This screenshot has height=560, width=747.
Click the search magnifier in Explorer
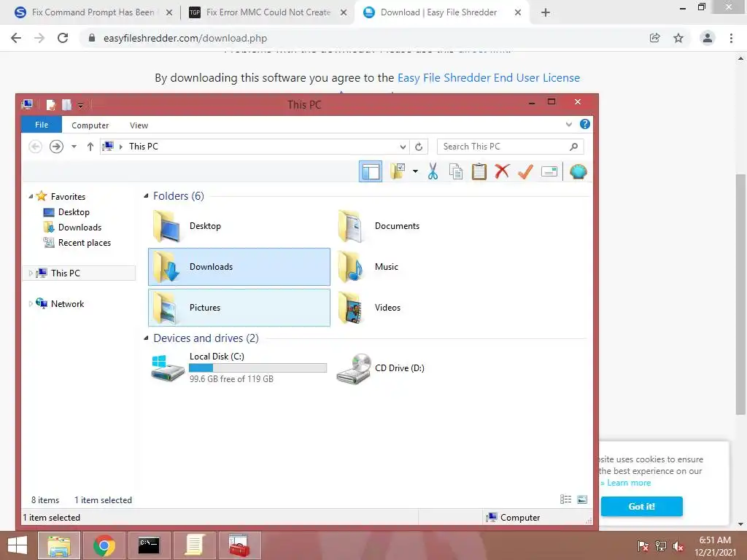pos(573,147)
